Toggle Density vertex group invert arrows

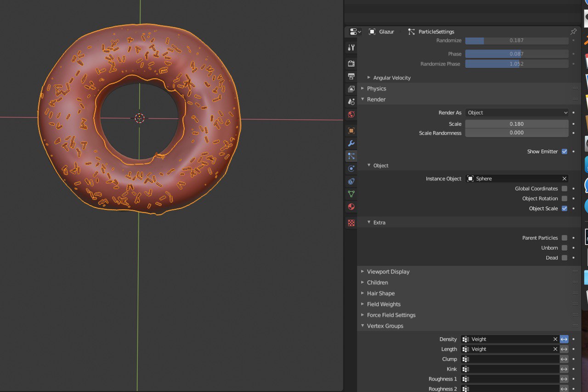point(564,339)
